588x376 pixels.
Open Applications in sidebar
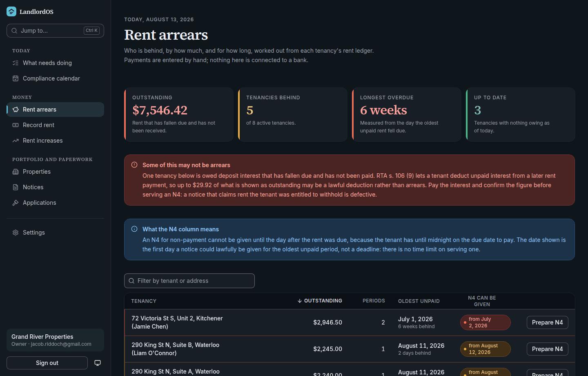[x=55, y=203]
